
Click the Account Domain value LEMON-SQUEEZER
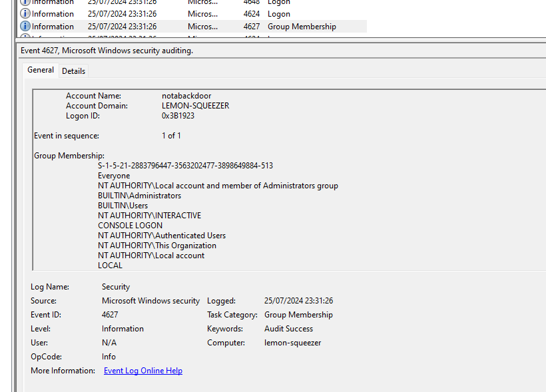click(x=195, y=106)
